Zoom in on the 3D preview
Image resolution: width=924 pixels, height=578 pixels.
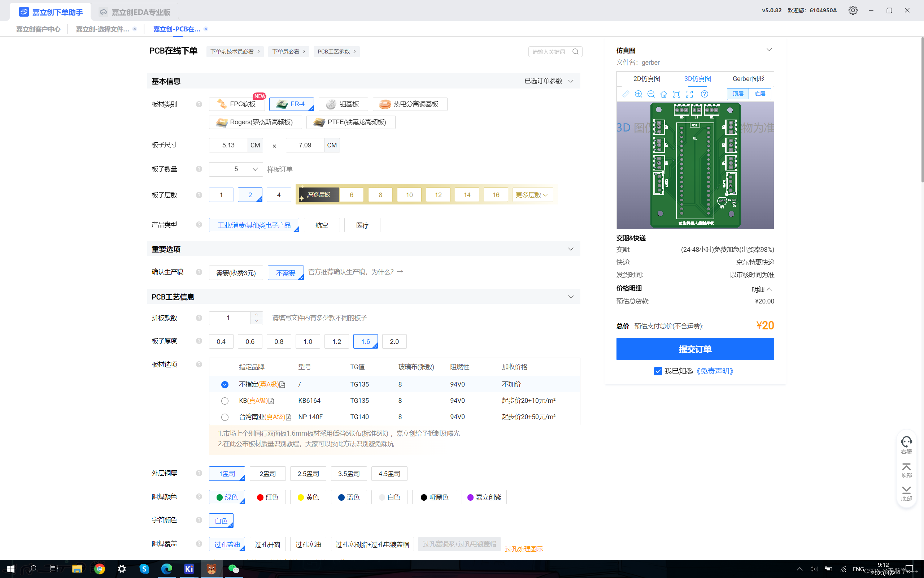638,94
